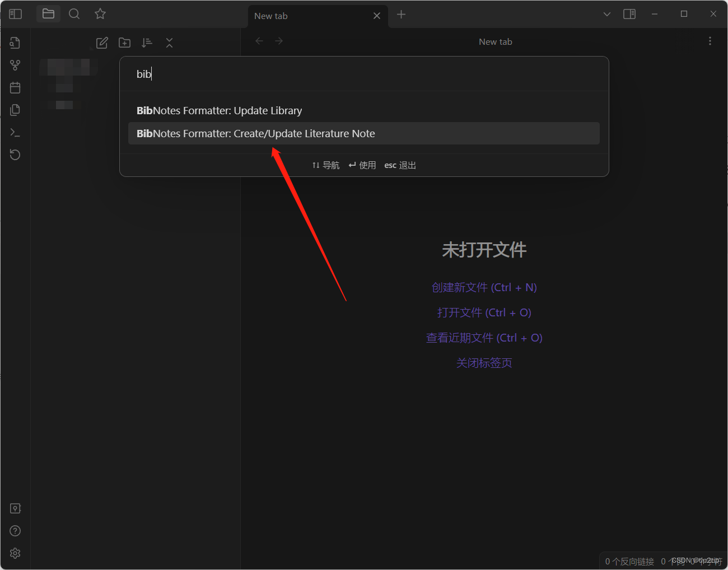Navigate forward in tab history
This screenshot has width=728, height=570.
point(279,41)
